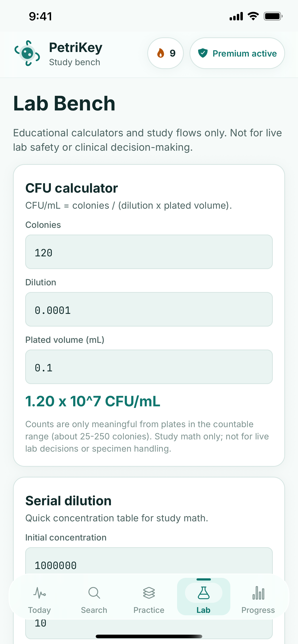Tap the CFU calculator heading
The height and width of the screenshot is (644, 298).
71,188
